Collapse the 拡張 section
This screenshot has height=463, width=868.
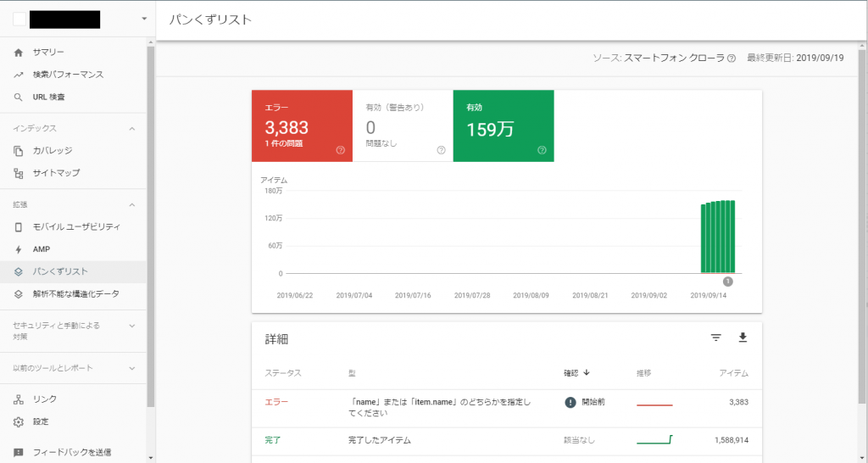131,205
